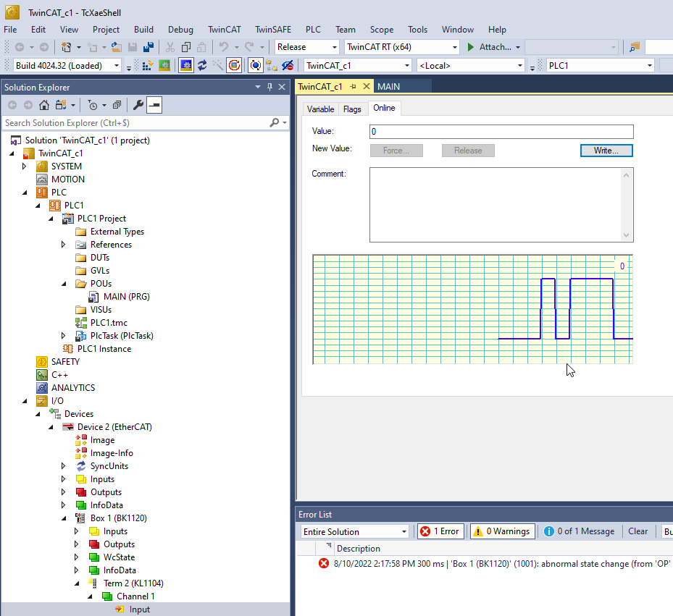
Task: Click the Write... button
Action: (606, 151)
